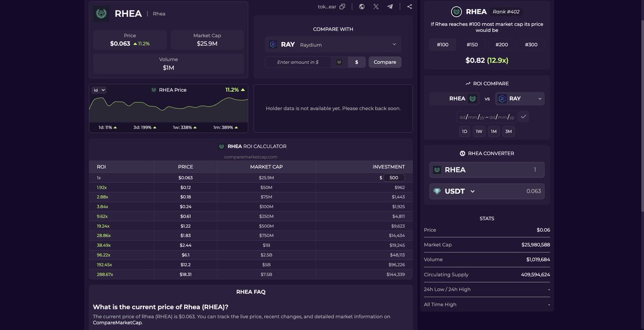Click the 9.62x ROI row
The image size is (644, 330).
tap(251, 216)
